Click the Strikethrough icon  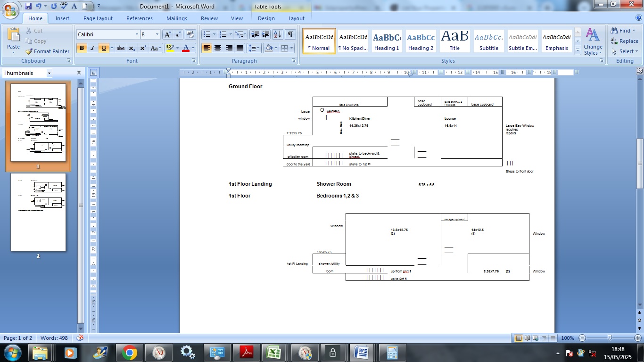point(121,48)
